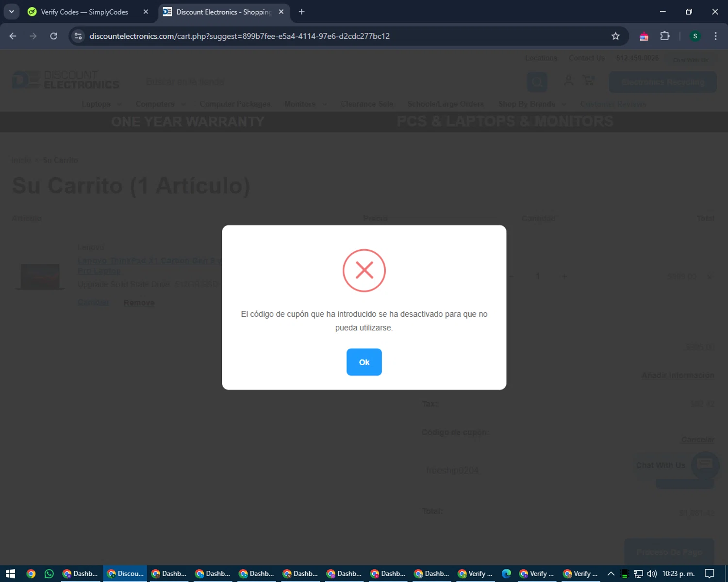Select the Discount Electronics - Shopping tab
728x582 pixels.
[223, 12]
